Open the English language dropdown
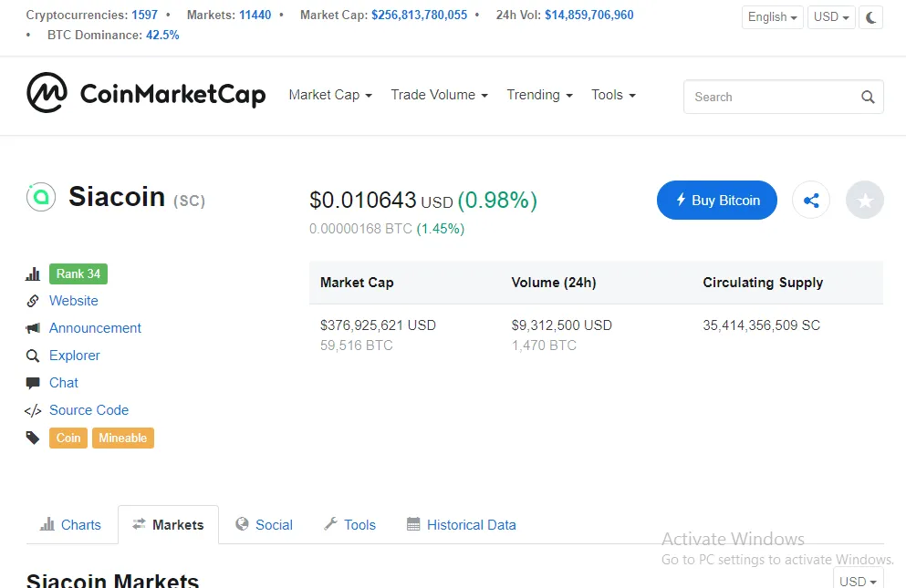 (x=772, y=17)
